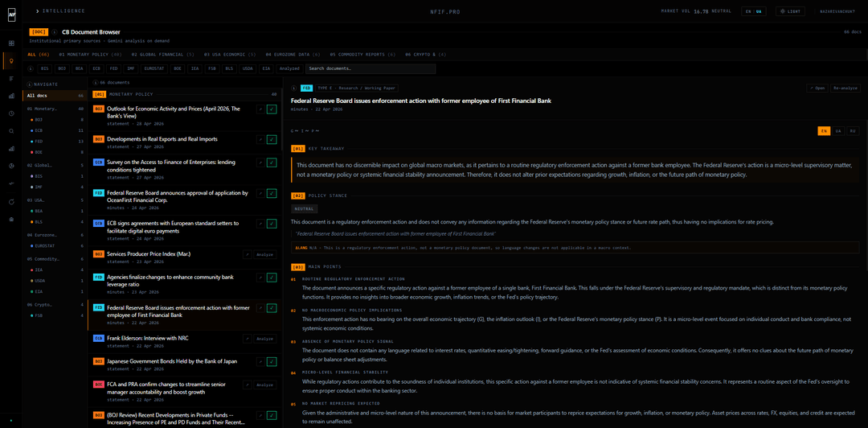868x428 pixels.
Task: Open external link for FCA and PRA document
Action: click(x=248, y=385)
